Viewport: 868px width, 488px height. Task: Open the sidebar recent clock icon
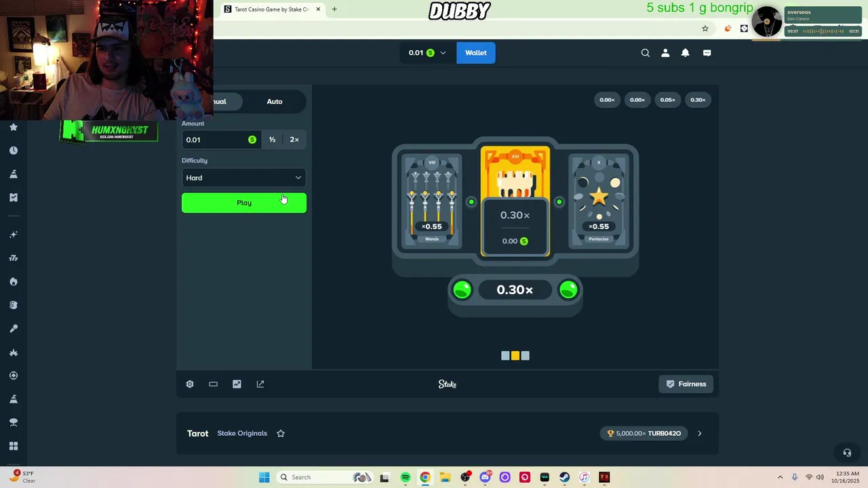tap(14, 150)
